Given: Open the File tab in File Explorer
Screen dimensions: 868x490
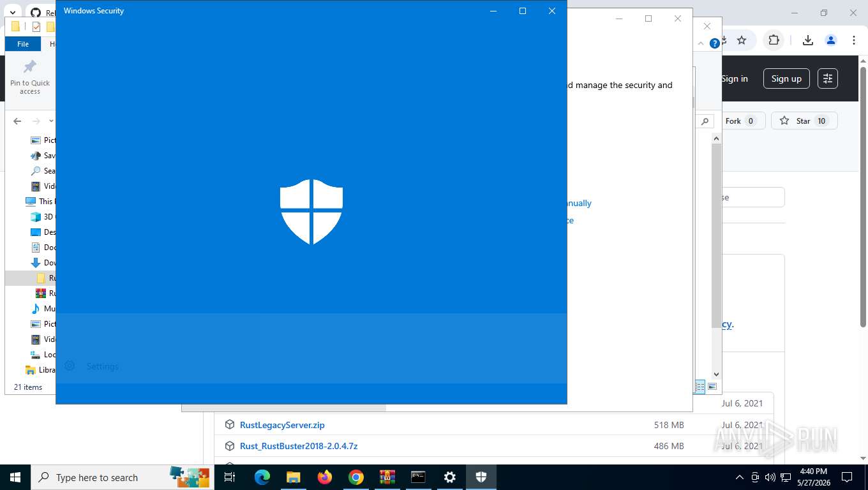Looking at the screenshot, I should 23,44.
